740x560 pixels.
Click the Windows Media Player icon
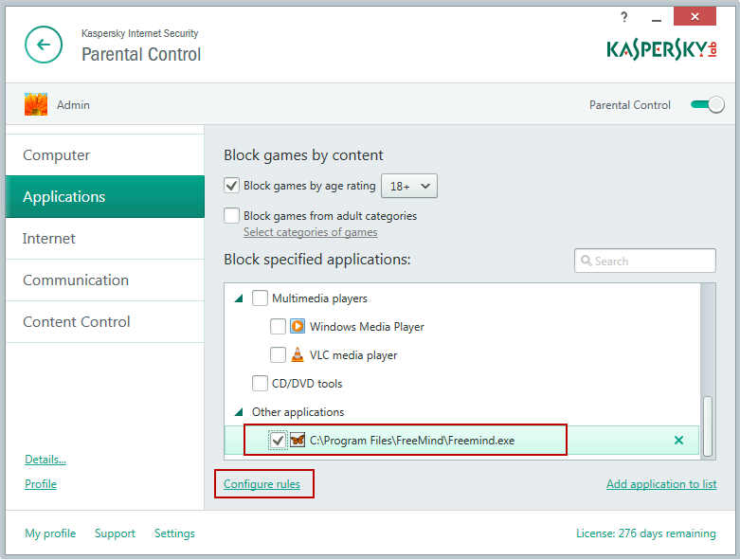(x=298, y=327)
